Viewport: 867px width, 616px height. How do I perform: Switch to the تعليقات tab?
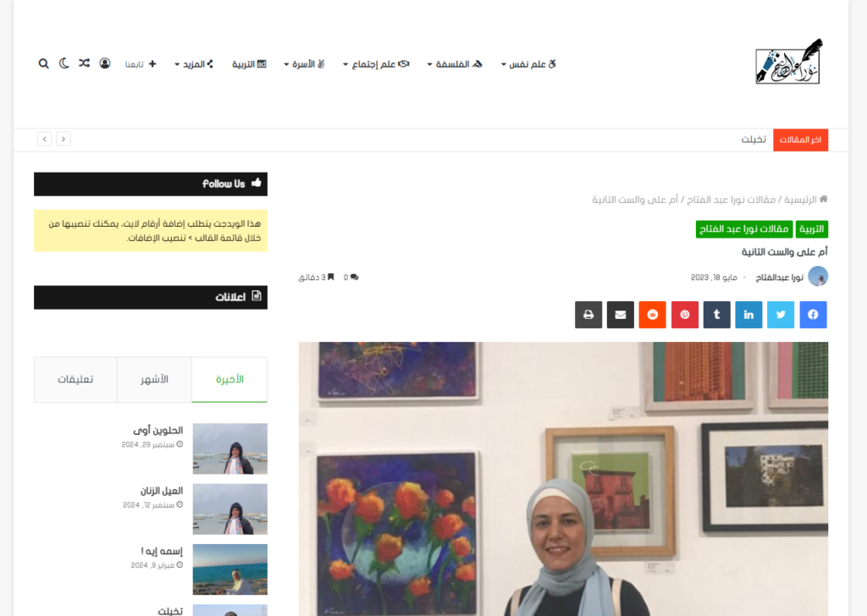pyautogui.click(x=75, y=380)
